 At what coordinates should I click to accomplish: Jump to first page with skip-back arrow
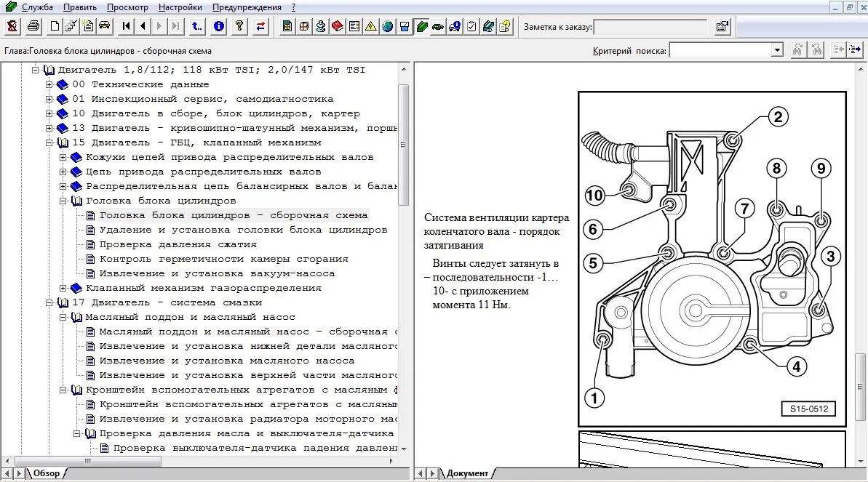click(127, 26)
